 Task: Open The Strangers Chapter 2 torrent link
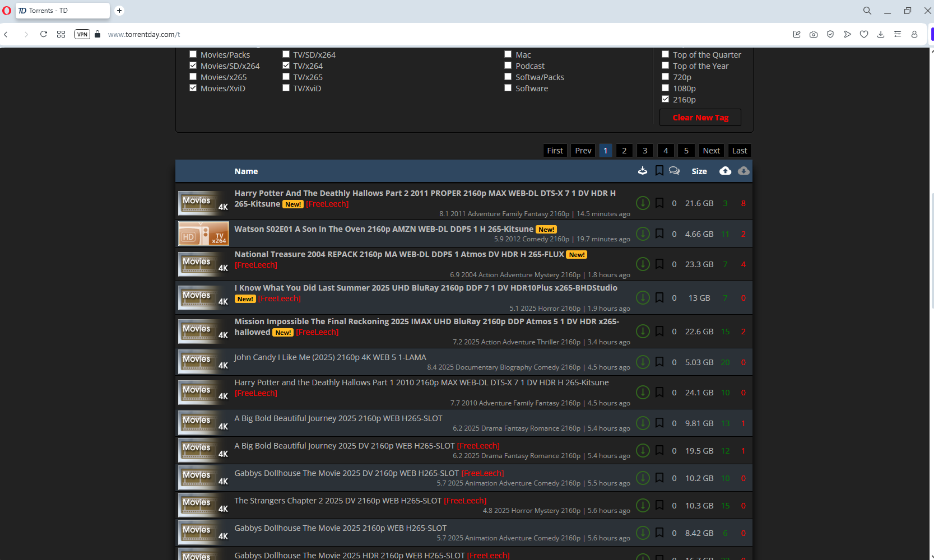click(338, 501)
